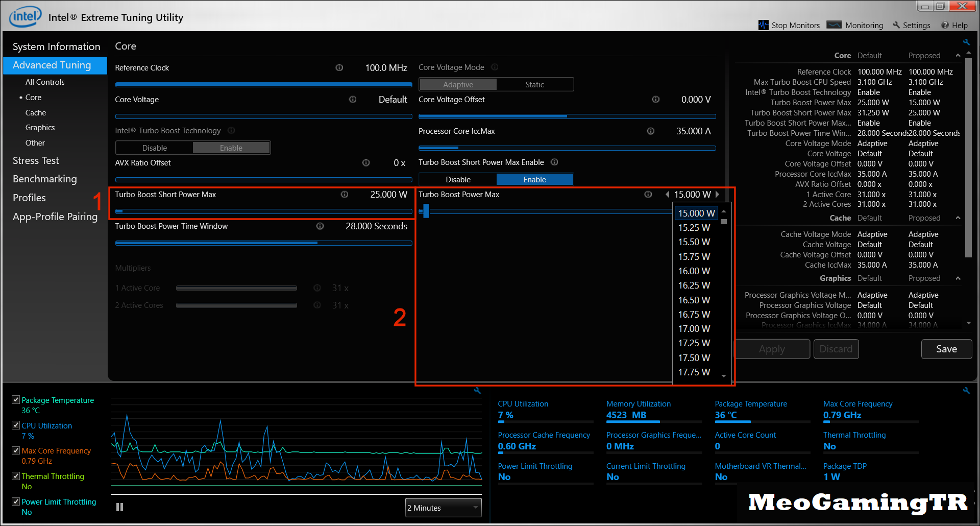Image resolution: width=980 pixels, height=526 pixels.
Task: Click Core Voltage Offset info icon
Action: (x=656, y=99)
